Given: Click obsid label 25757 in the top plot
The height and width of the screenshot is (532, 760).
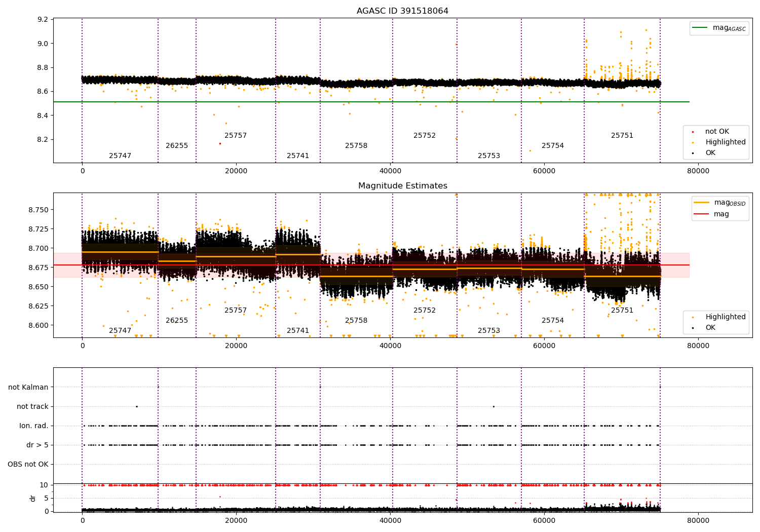Looking at the screenshot, I should tap(236, 135).
